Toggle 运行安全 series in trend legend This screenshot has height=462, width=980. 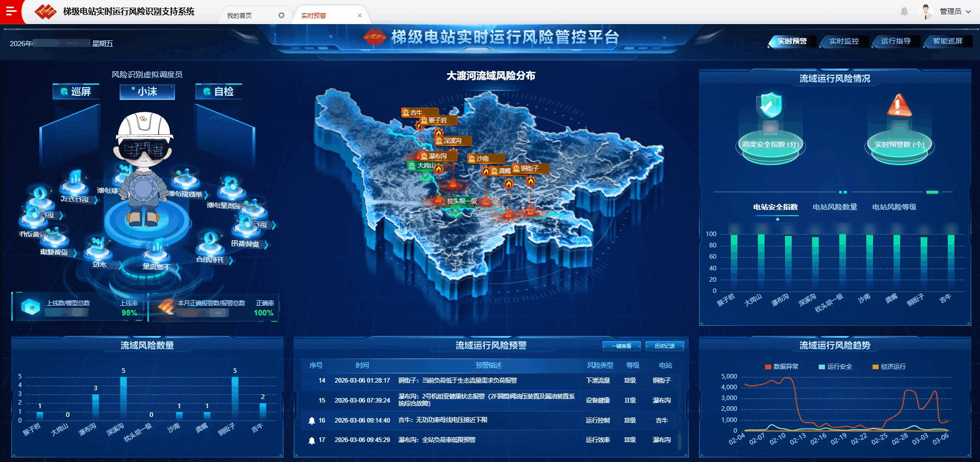pyautogui.click(x=835, y=367)
